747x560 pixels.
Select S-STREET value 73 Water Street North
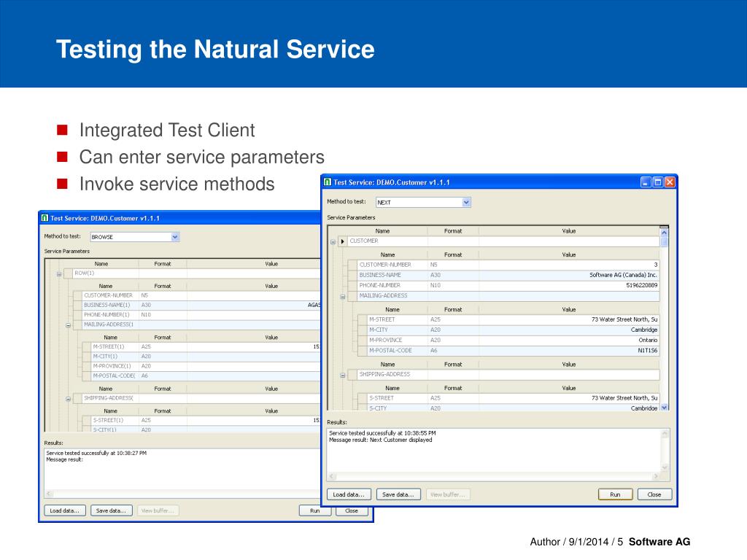[569, 398]
